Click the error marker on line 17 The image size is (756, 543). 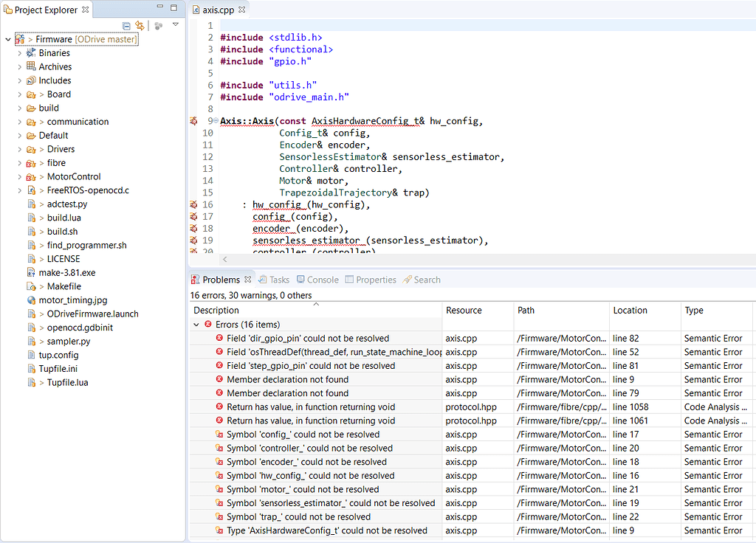click(193, 216)
